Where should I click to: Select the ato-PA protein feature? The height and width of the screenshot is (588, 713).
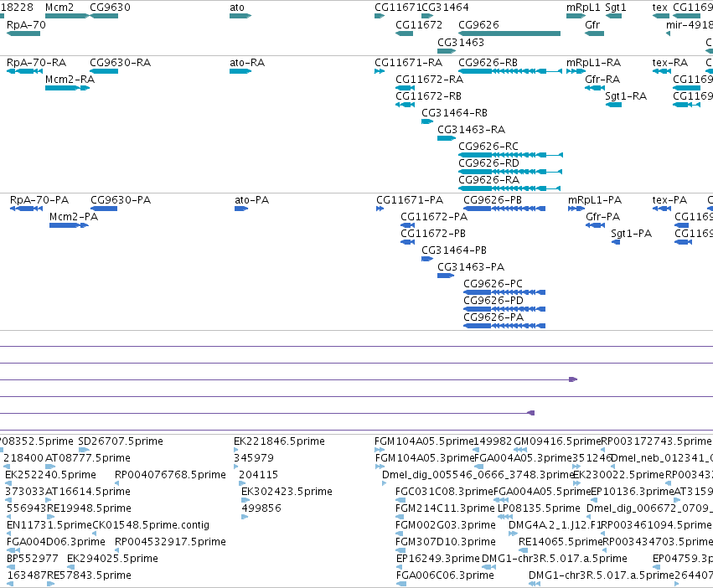[241, 209]
